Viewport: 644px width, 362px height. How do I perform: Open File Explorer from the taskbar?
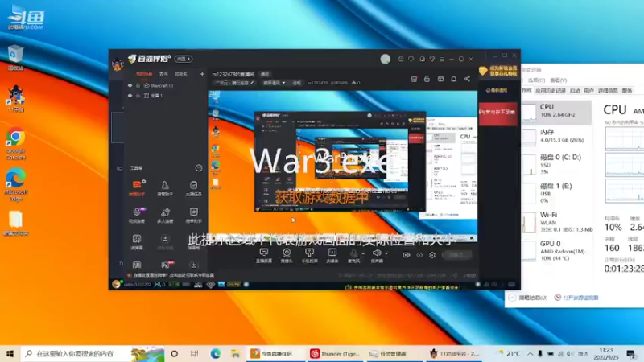coord(235,353)
